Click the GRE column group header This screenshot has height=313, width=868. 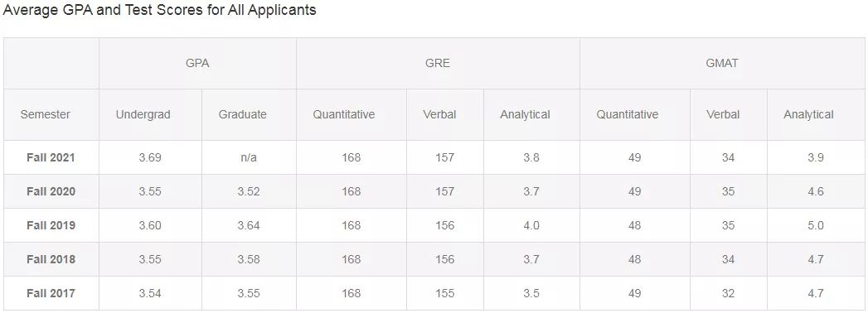point(438,63)
